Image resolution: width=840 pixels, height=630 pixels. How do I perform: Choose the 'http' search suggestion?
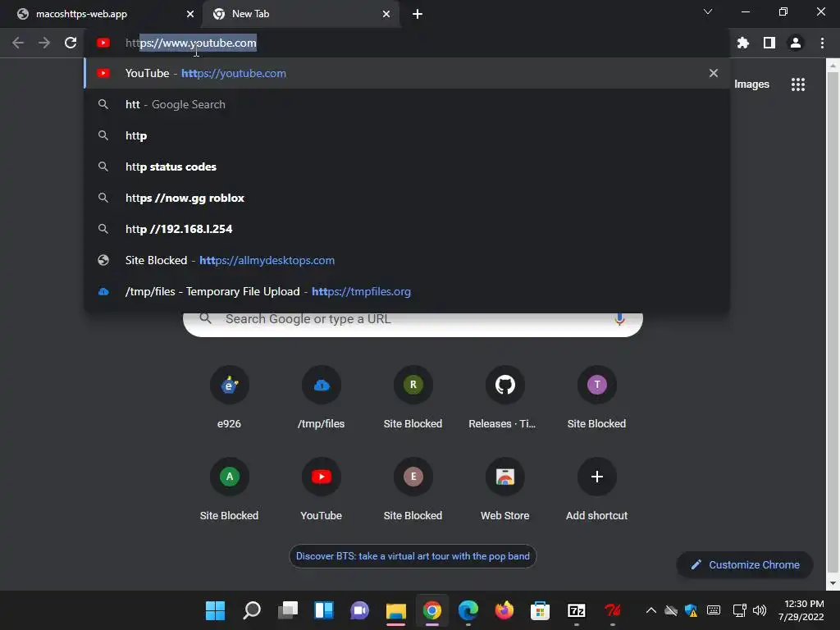coord(407,135)
